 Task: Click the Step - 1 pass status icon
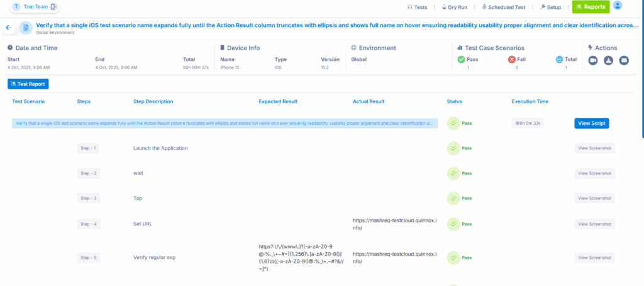click(x=453, y=148)
